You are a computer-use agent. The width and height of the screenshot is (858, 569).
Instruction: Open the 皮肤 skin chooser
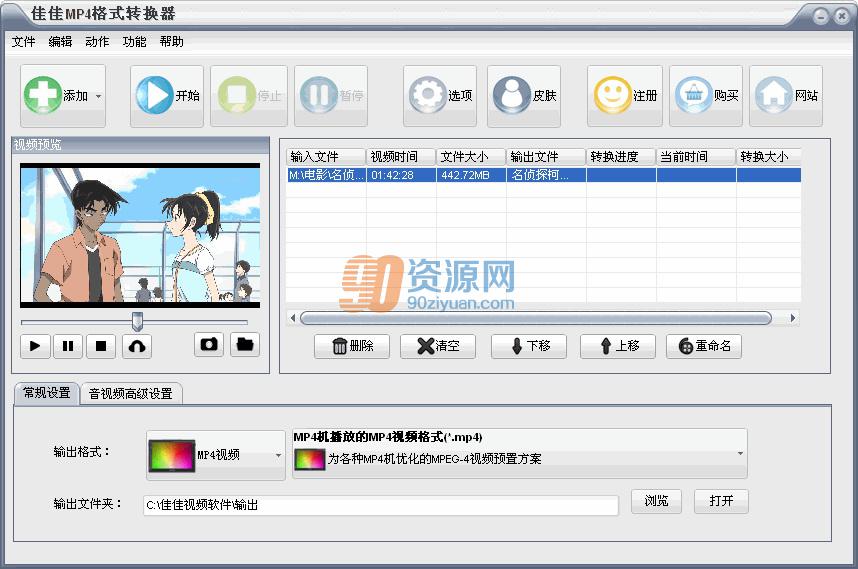524,96
